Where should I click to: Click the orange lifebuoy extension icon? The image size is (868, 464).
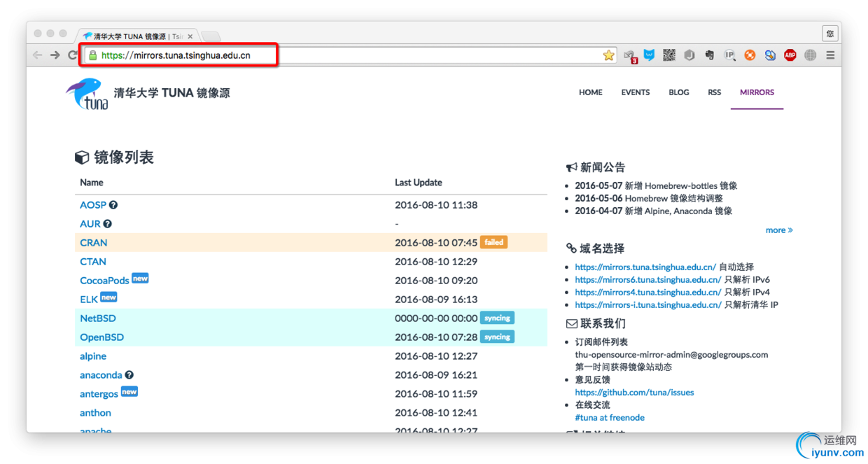(x=750, y=55)
